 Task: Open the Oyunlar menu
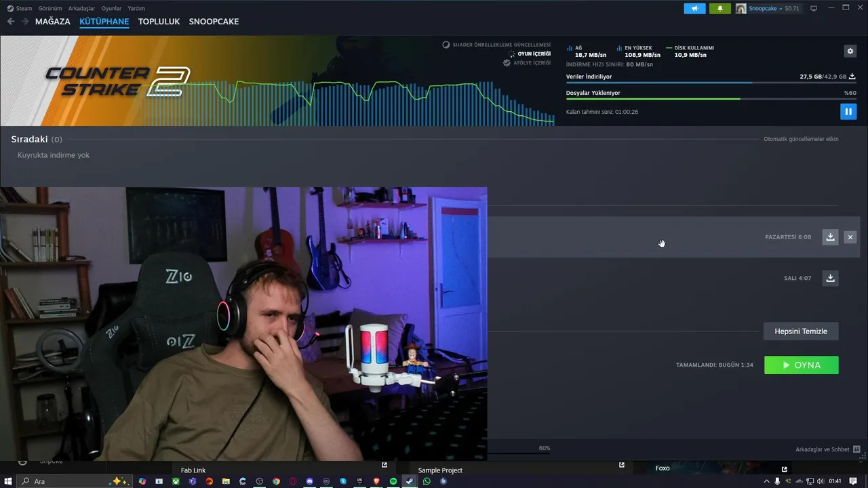point(111,8)
